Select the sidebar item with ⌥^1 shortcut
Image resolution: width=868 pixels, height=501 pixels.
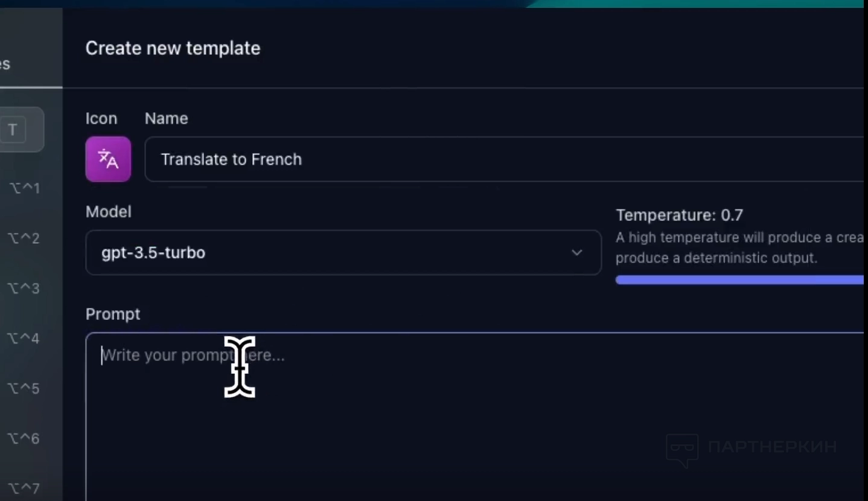click(x=24, y=188)
